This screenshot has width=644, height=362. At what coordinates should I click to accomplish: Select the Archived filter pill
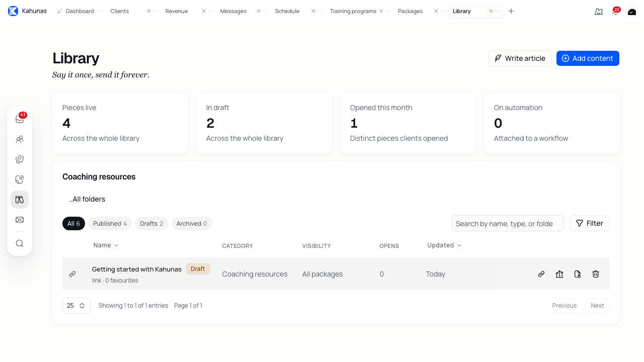point(192,224)
